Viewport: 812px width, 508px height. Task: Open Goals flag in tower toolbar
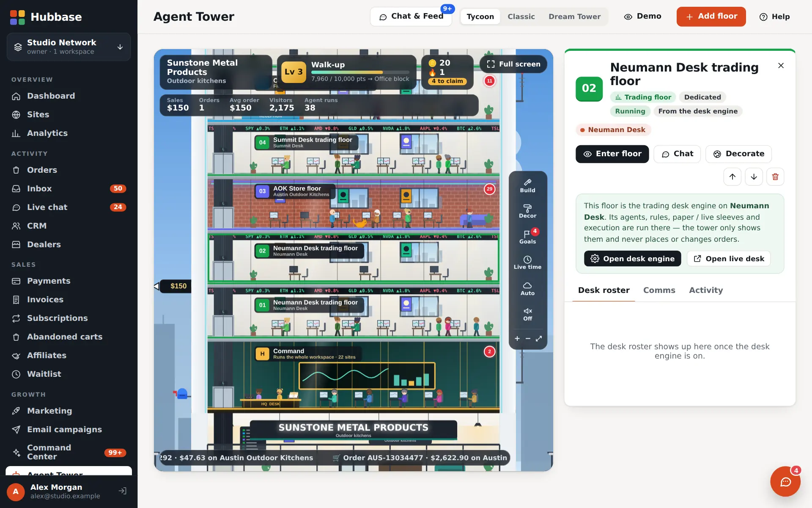tap(527, 237)
